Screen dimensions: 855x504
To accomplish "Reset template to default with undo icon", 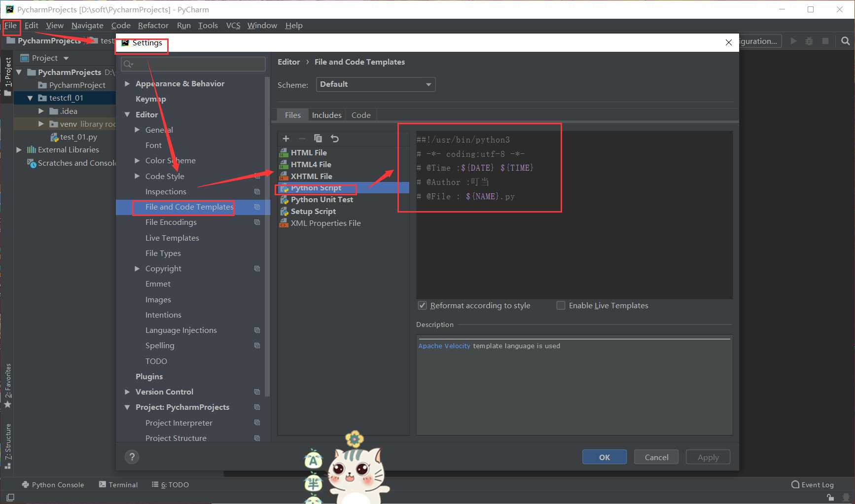I will point(335,139).
